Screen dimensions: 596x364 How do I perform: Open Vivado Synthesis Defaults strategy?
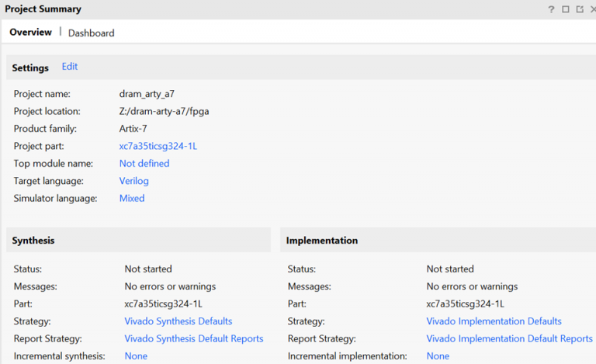(x=178, y=321)
